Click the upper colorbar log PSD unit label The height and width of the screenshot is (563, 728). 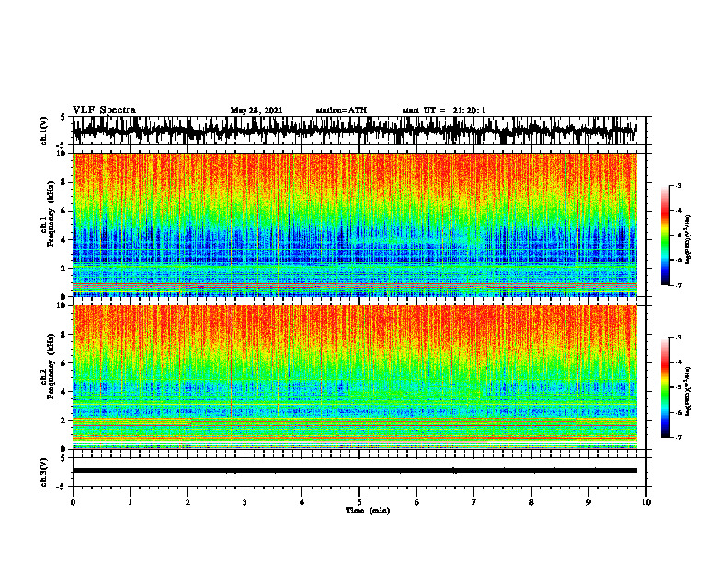pos(688,239)
